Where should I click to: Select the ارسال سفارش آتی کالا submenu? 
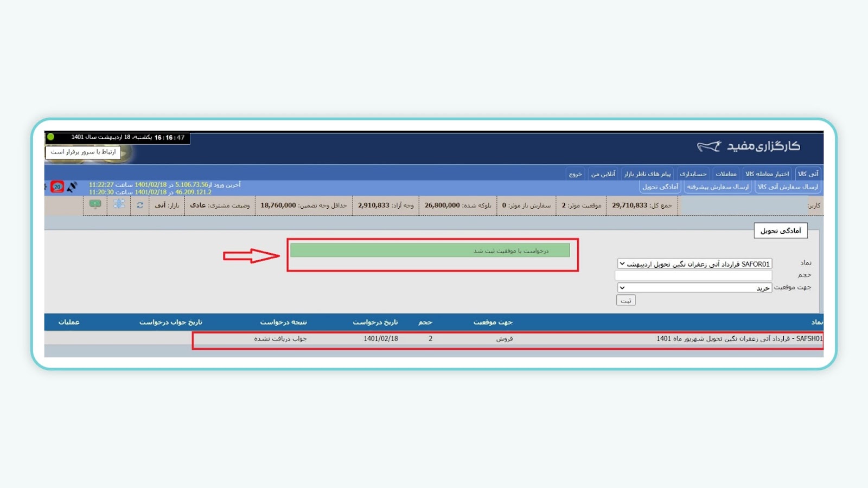coord(787,187)
